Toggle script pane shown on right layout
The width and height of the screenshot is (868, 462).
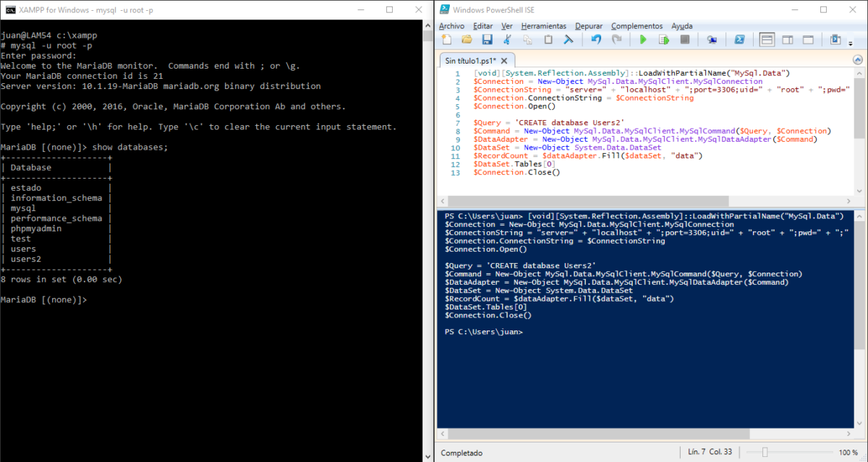[788, 40]
